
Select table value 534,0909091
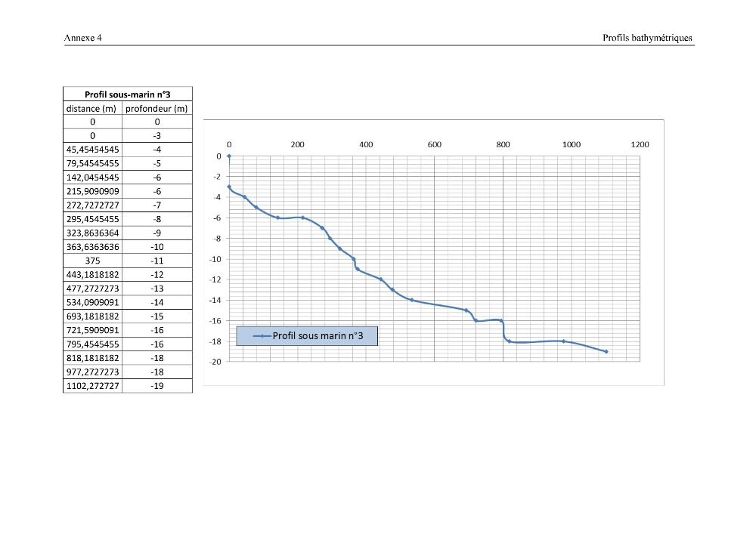click(x=92, y=303)
